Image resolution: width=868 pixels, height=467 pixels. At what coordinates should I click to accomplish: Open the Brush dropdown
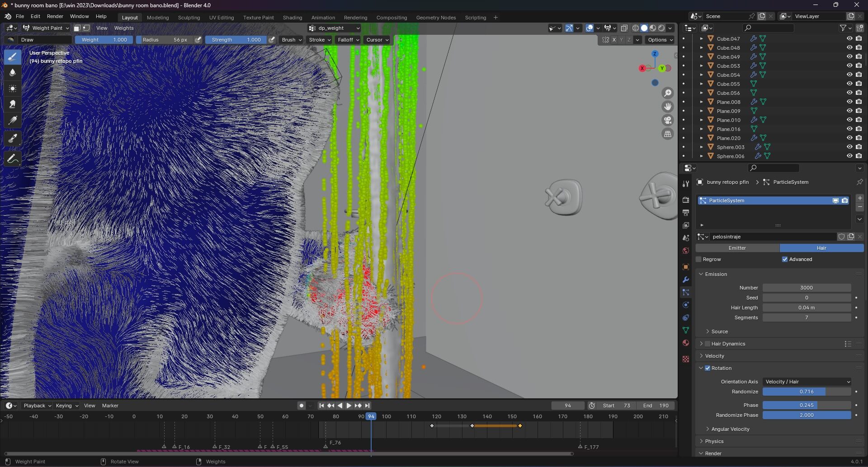(x=292, y=40)
